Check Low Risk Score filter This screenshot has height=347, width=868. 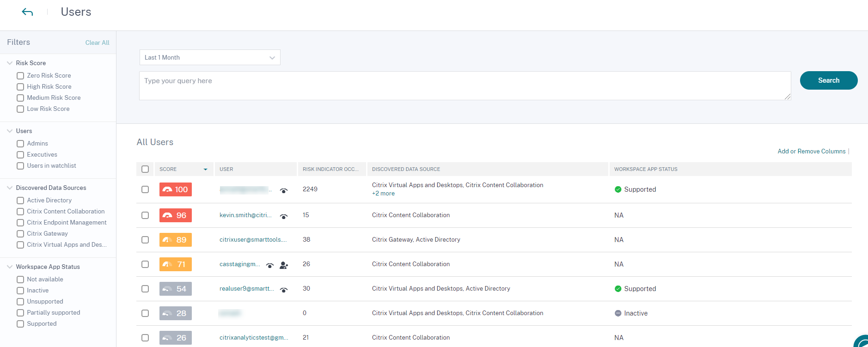(x=20, y=109)
